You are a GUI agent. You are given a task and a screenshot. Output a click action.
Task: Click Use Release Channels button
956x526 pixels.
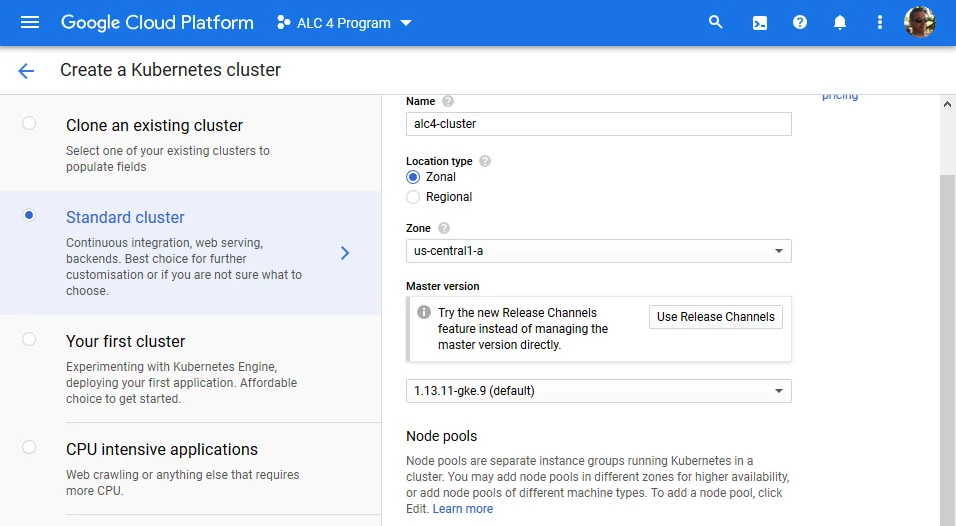coord(716,317)
